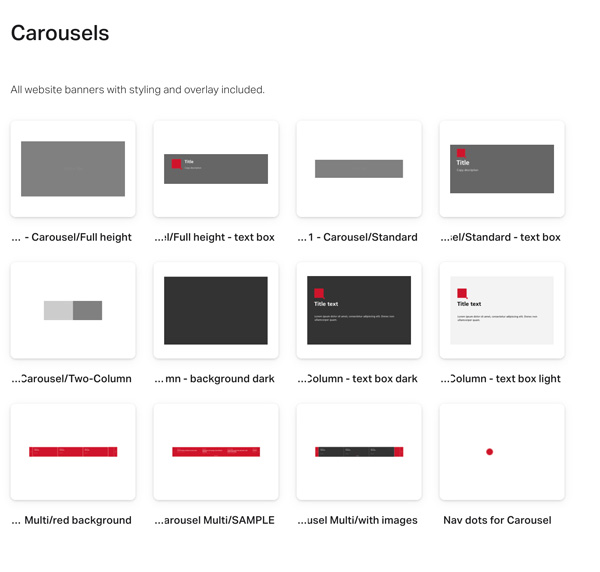600x572 pixels.
Task: Select the background dark thumbnail card
Action: point(216,310)
